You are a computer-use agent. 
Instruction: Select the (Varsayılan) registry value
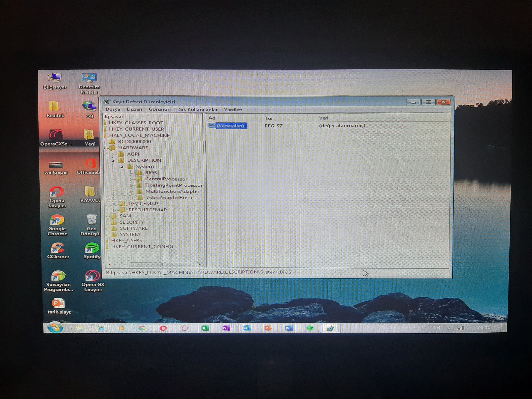230,126
